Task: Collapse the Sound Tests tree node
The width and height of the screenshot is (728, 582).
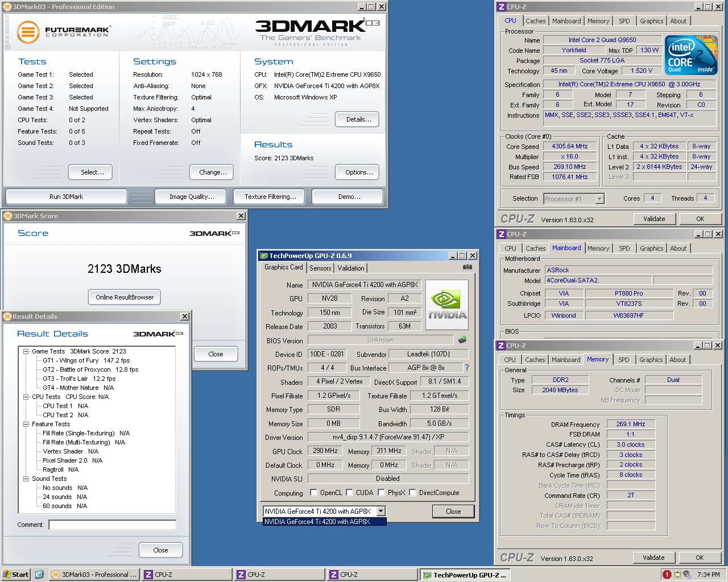Action: click(26, 479)
